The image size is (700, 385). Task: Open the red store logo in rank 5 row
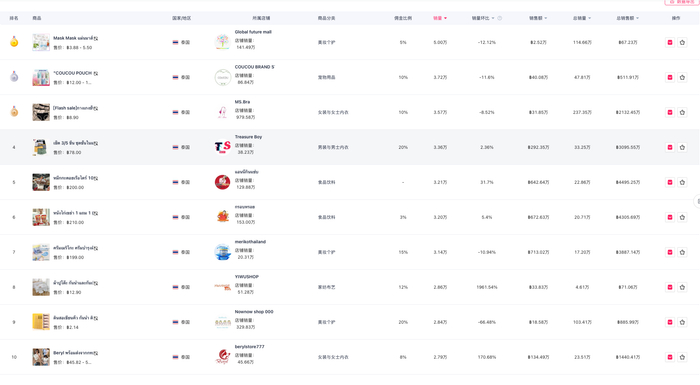tap(222, 182)
